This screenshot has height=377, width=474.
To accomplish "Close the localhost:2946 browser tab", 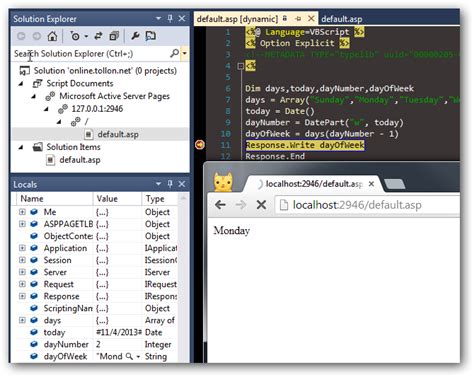I will tap(371, 184).
